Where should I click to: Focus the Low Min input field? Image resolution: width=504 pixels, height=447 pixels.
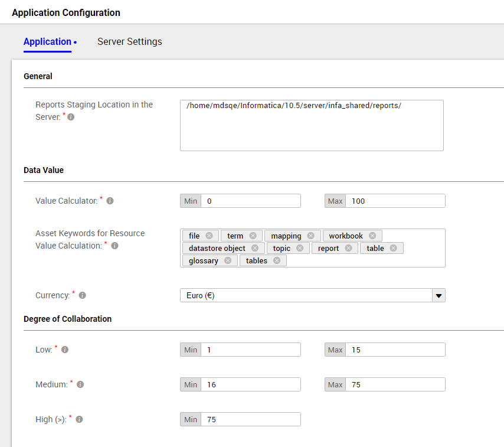(251, 350)
